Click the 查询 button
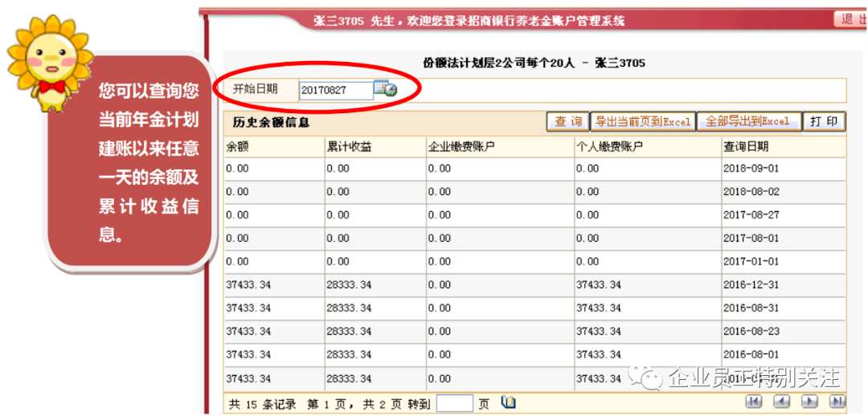868x416 pixels. click(x=567, y=122)
